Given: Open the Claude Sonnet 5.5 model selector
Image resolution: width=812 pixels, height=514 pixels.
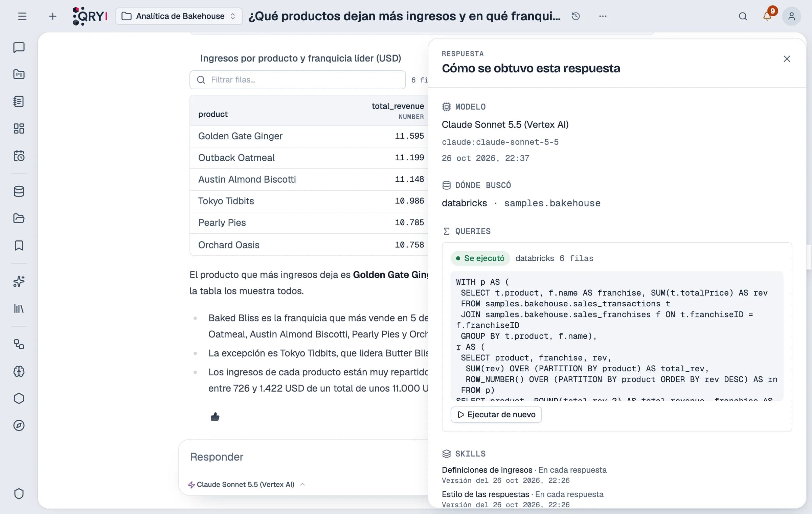Looking at the screenshot, I should tap(246, 485).
